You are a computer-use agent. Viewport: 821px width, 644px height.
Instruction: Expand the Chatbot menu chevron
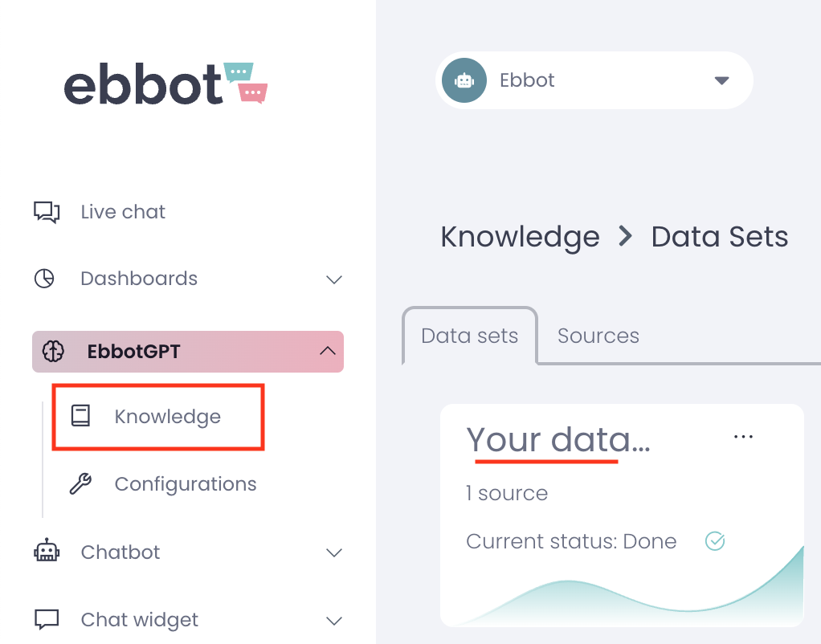334,552
